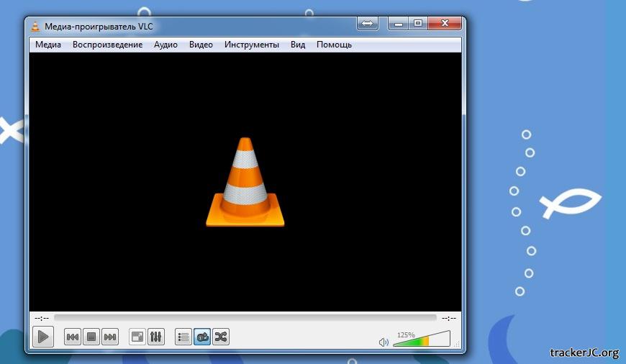Skip to the next track
Viewport: 626px width, 364px height.
point(110,337)
